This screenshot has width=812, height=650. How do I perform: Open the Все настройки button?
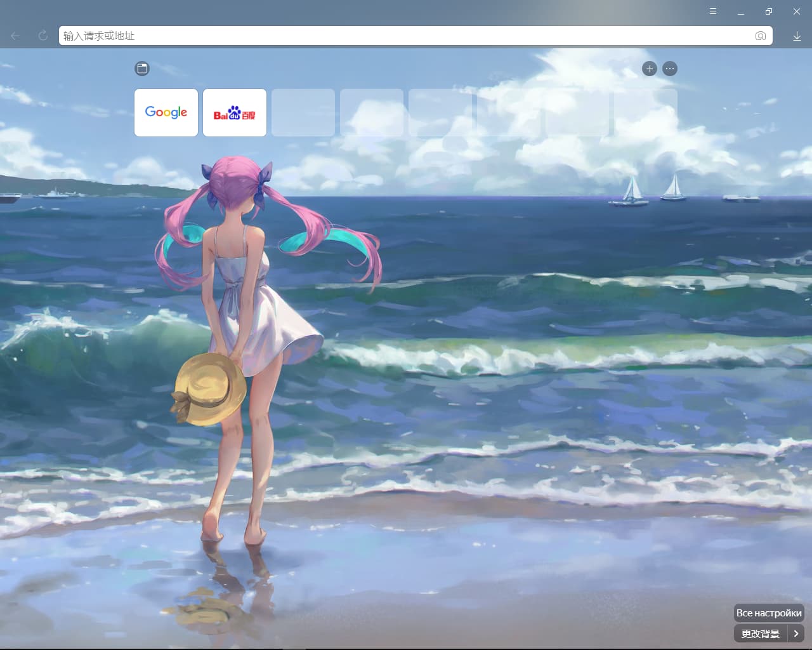tap(769, 613)
